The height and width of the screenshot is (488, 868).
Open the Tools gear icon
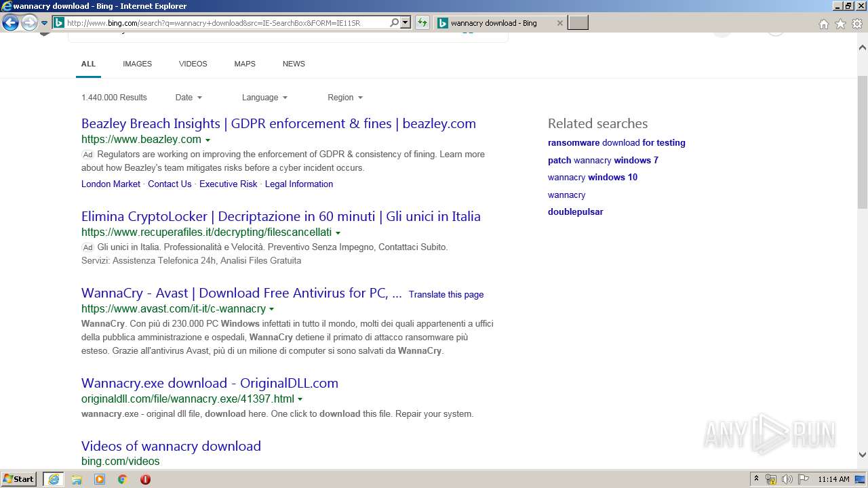(857, 24)
